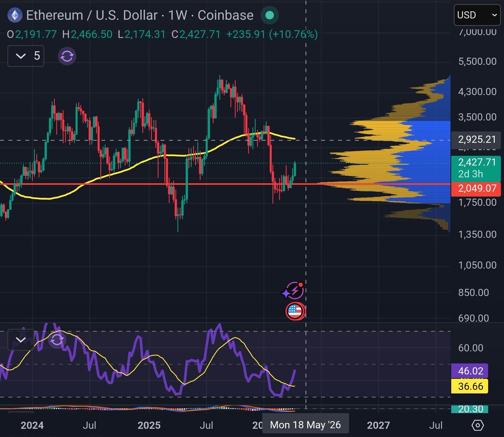Viewport: 504px width, 437px height.
Task: Click the Coinbase exchange label
Action: point(226,16)
